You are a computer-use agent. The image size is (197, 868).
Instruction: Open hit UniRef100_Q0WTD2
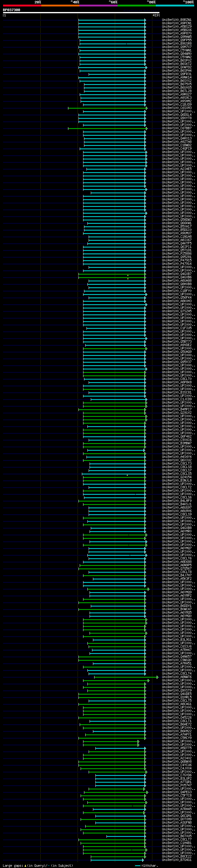(177, 67)
